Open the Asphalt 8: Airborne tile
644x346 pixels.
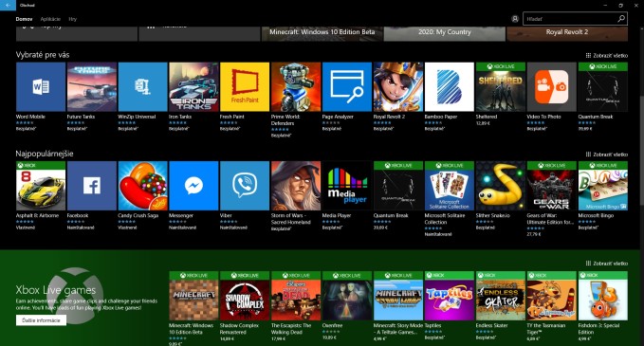[41, 186]
